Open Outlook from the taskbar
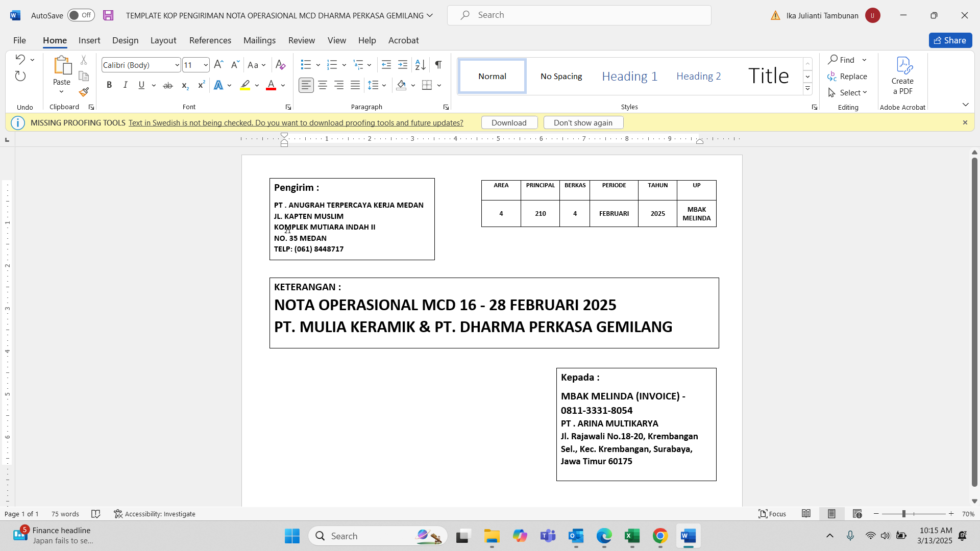The width and height of the screenshot is (980, 551). coord(576,536)
